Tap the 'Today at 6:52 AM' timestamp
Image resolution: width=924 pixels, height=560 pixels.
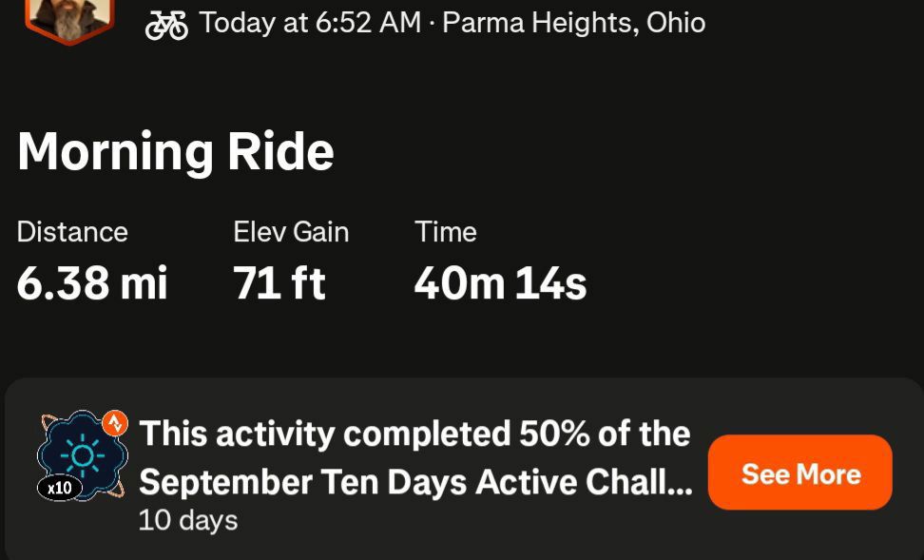point(310,23)
